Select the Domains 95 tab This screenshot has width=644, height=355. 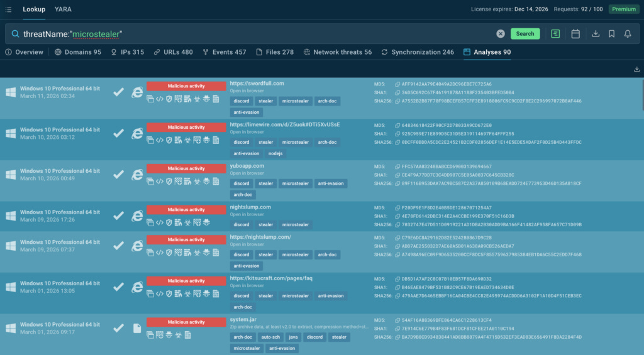77,52
